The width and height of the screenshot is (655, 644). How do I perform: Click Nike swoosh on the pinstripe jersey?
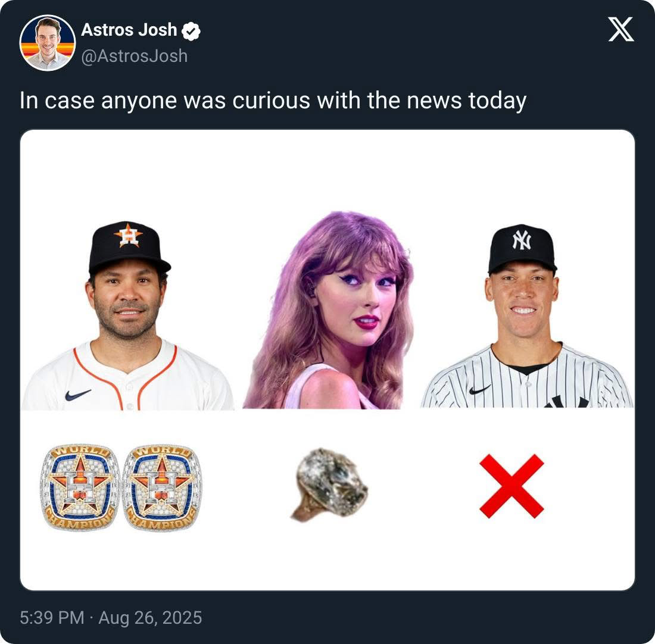479,390
